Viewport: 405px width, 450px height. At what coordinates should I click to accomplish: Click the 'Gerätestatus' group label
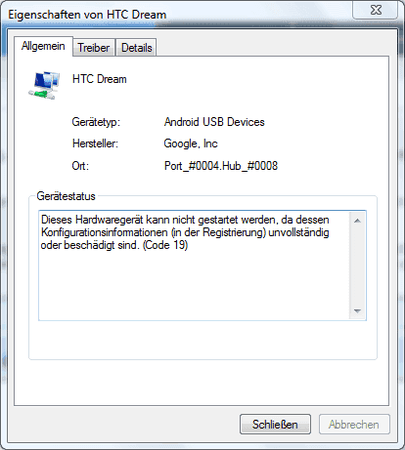66,196
